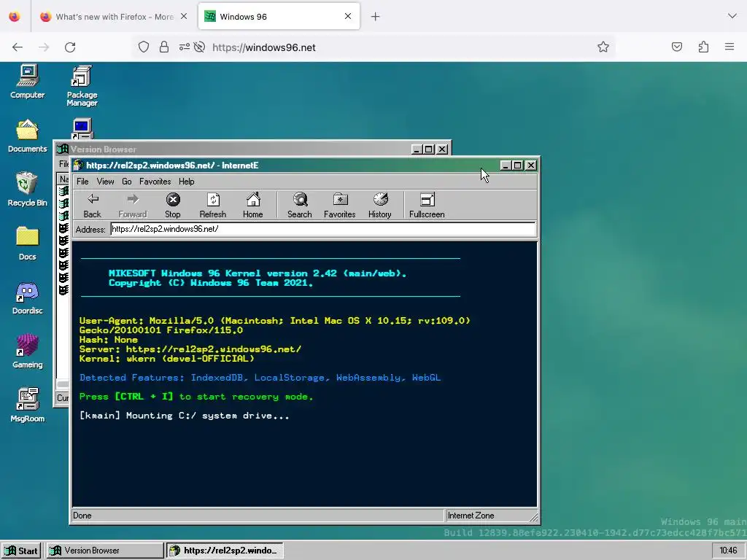The width and height of the screenshot is (747, 560).
Task: Refresh the page in InternetE
Action: 212,205
